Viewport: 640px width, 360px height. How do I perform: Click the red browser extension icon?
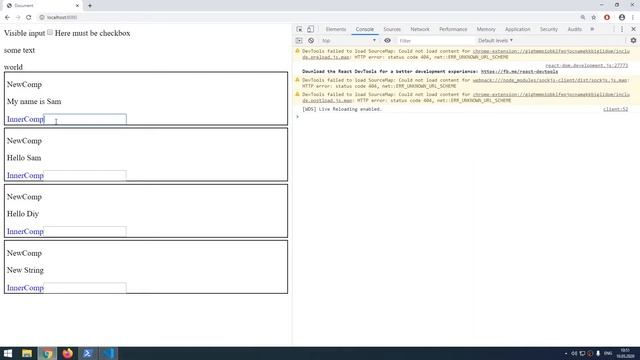pos(607,18)
